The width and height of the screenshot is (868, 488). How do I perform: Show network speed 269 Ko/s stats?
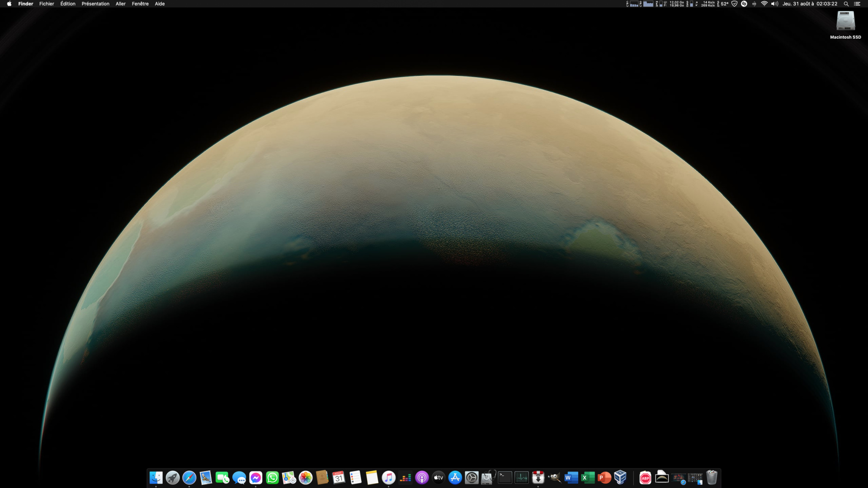[x=705, y=3]
